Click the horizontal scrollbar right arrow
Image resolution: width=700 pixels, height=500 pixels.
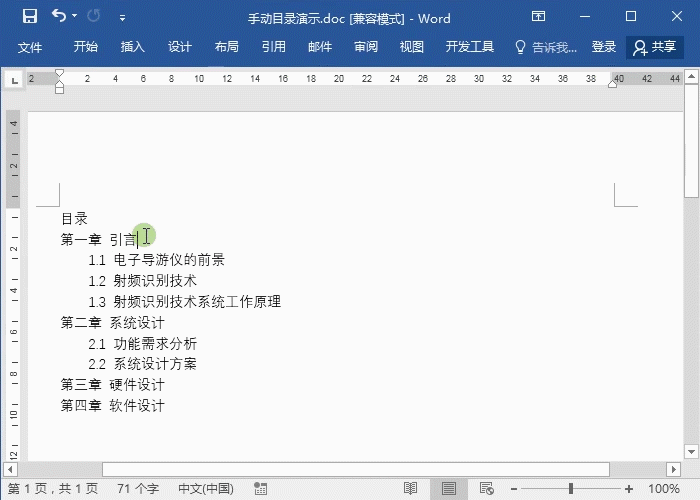pyautogui.click(x=673, y=470)
